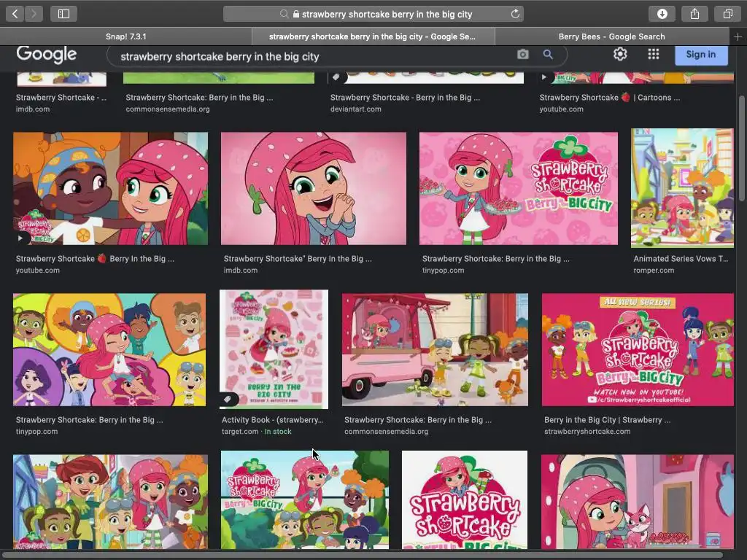Open Google quick settings gear icon
Screen dimensions: 747x560
[x=620, y=54]
